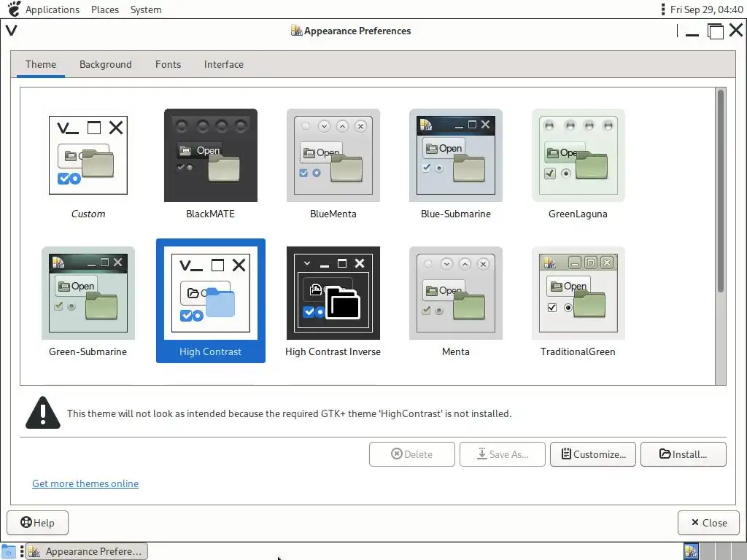
Task: Pick the High Contrast Inverse theme
Action: pos(333,293)
